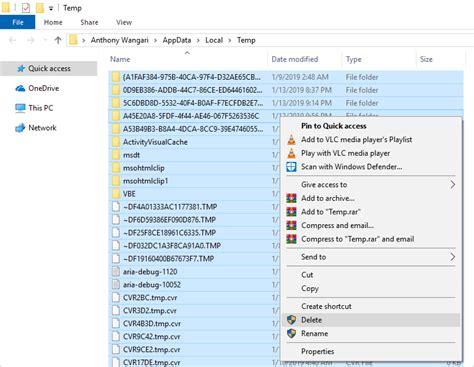Click the Windows Defender shield icon
The image size is (474, 367).
point(291,167)
